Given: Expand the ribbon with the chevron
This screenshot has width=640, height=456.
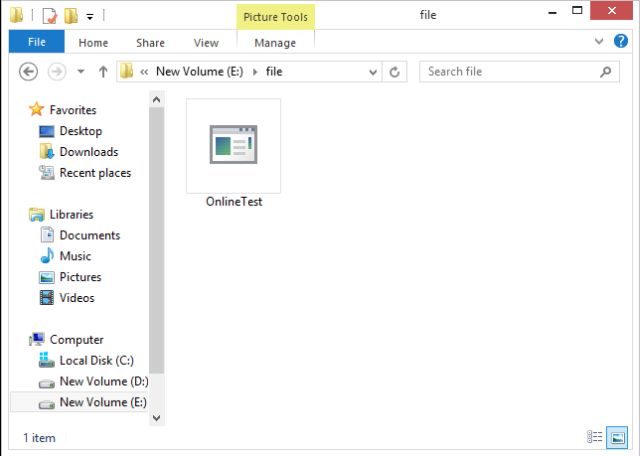Looking at the screenshot, I should click(599, 41).
